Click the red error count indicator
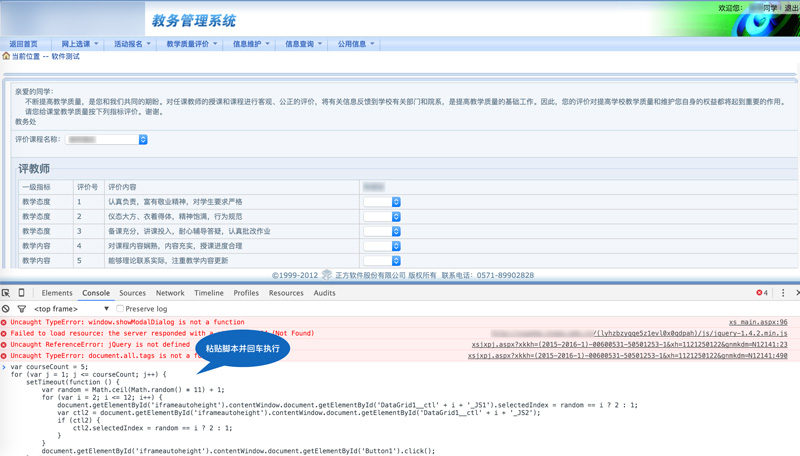Viewport: 800px width, 456px height. click(763, 293)
